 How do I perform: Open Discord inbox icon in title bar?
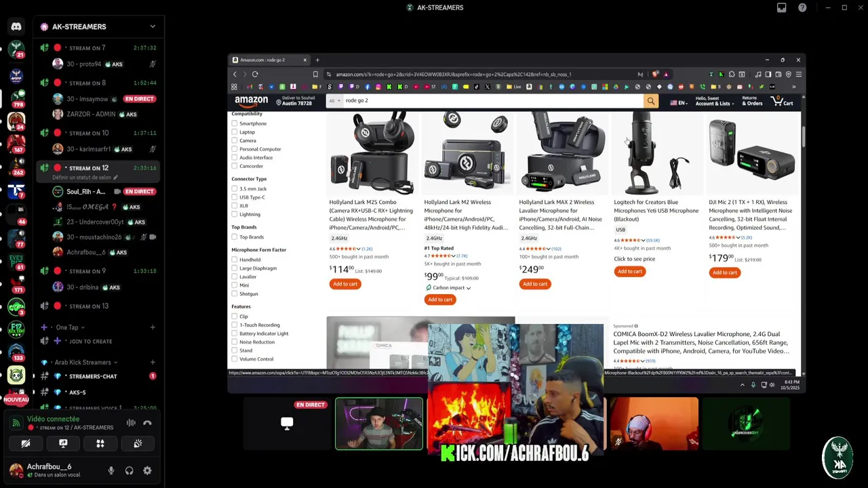coord(782,7)
